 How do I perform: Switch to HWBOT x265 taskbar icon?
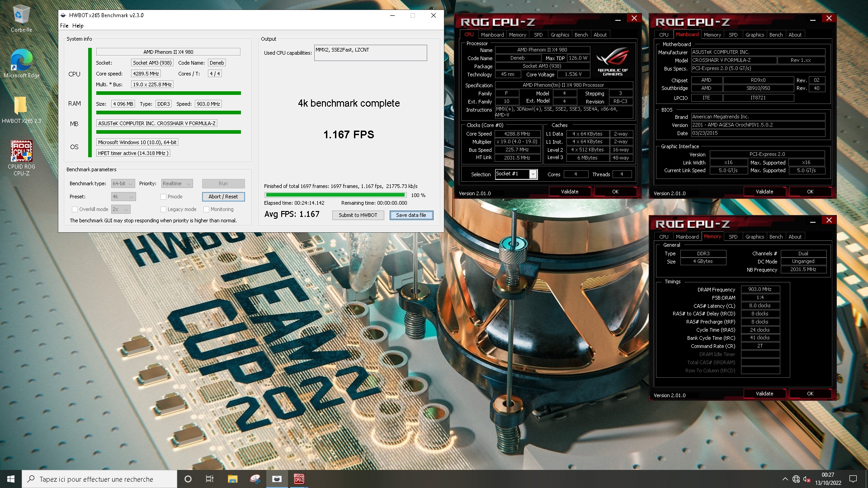(x=277, y=479)
